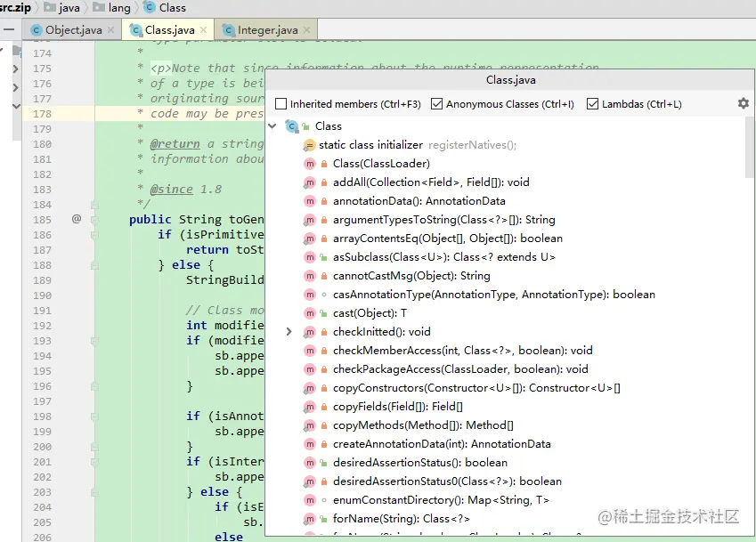Click the public icon of desiredAssertionStatus()
Image resolution: width=756 pixels, height=542 pixels.
click(324, 463)
